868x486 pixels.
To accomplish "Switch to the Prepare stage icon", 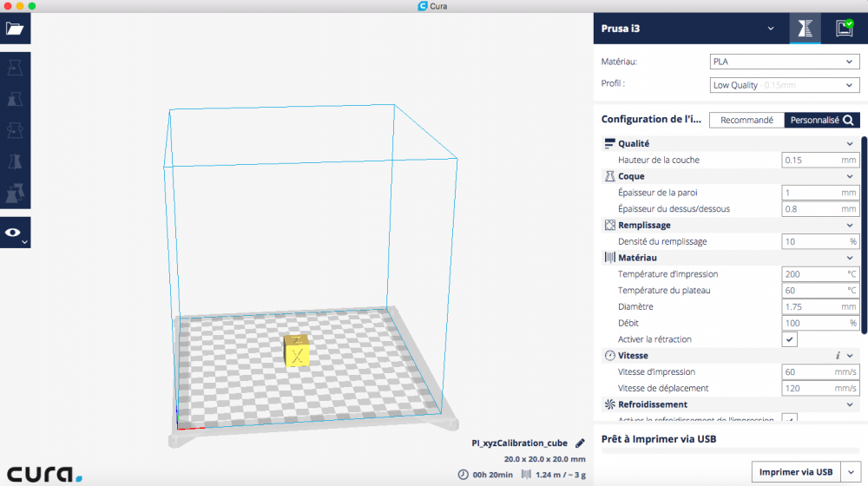I will 805,29.
